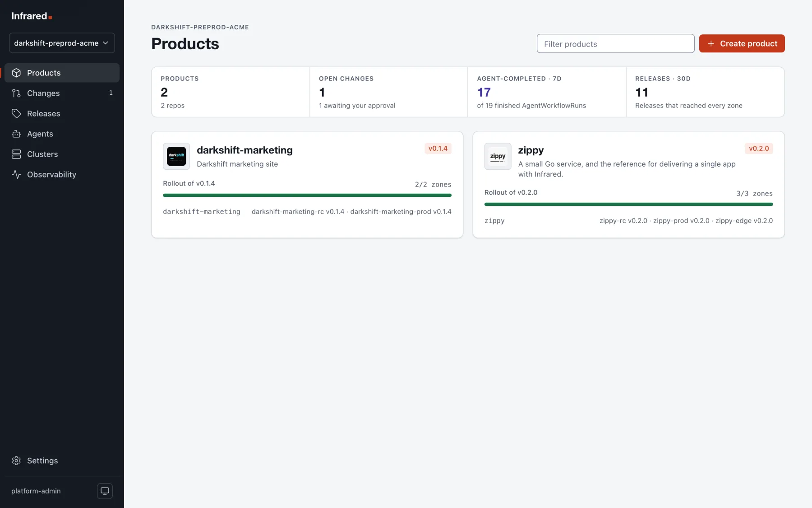Image resolution: width=812 pixels, height=508 pixels.
Task: Click the Changes pull-request icon
Action: (x=16, y=93)
